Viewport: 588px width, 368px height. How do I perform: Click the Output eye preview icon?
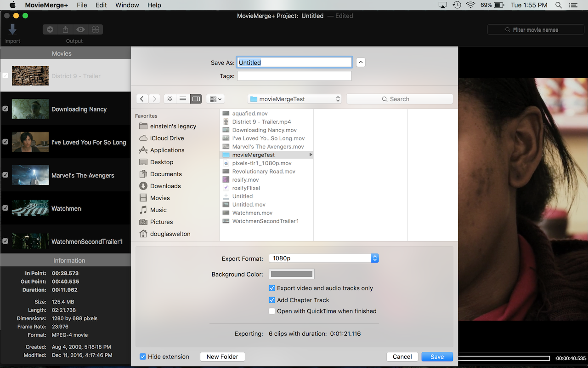click(80, 29)
